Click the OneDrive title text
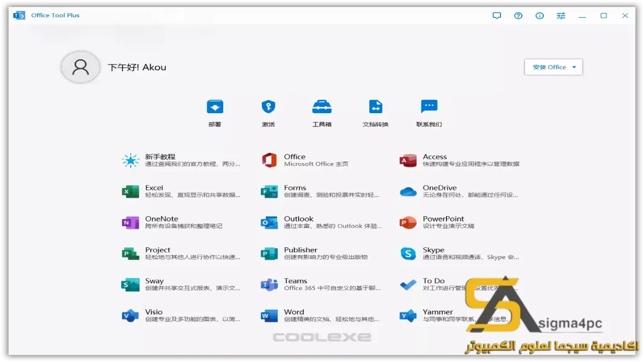This screenshot has width=644, height=362. [x=440, y=188]
